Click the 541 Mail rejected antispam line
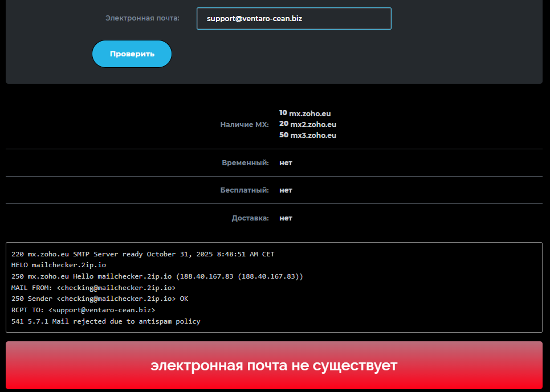 tap(105, 321)
